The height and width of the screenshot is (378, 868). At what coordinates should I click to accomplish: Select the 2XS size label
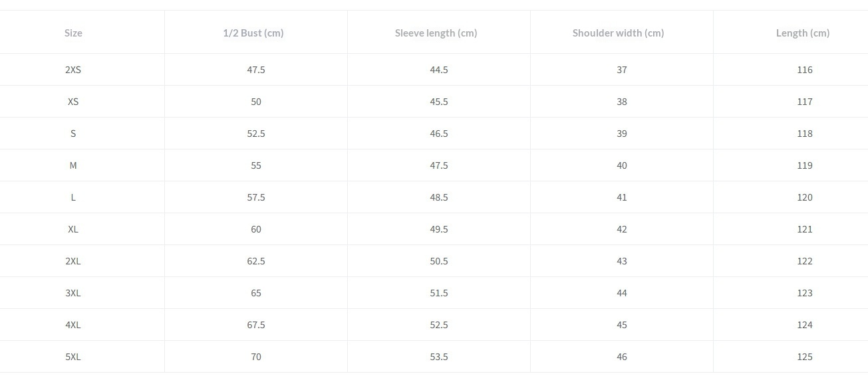pos(73,70)
